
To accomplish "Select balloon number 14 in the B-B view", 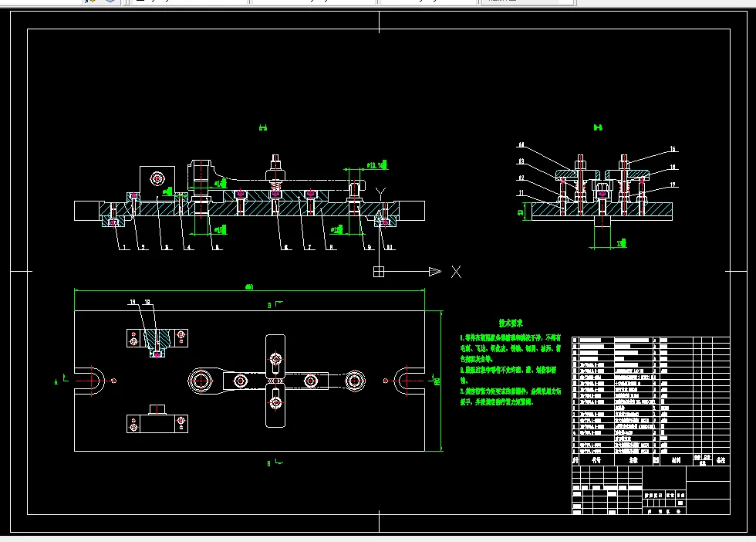I will (521, 145).
